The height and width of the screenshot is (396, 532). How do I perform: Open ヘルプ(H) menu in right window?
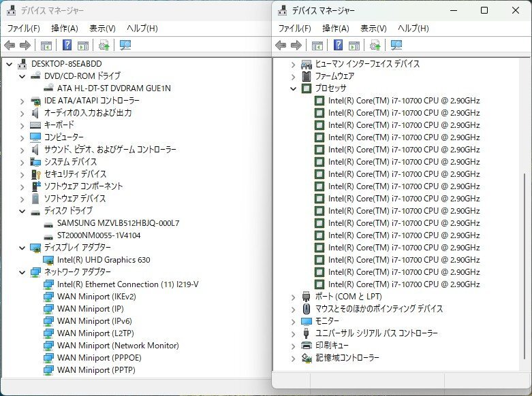click(x=413, y=29)
